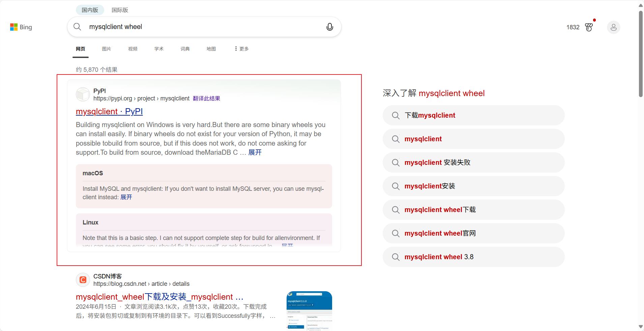Open the CSDN result thumbnail image
644x331 pixels.
pyautogui.click(x=309, y=311)
